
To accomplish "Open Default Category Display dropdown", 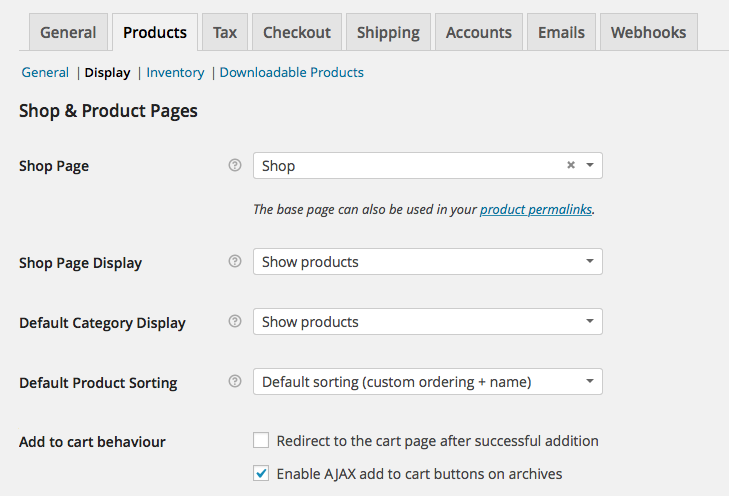I will 427,322.
